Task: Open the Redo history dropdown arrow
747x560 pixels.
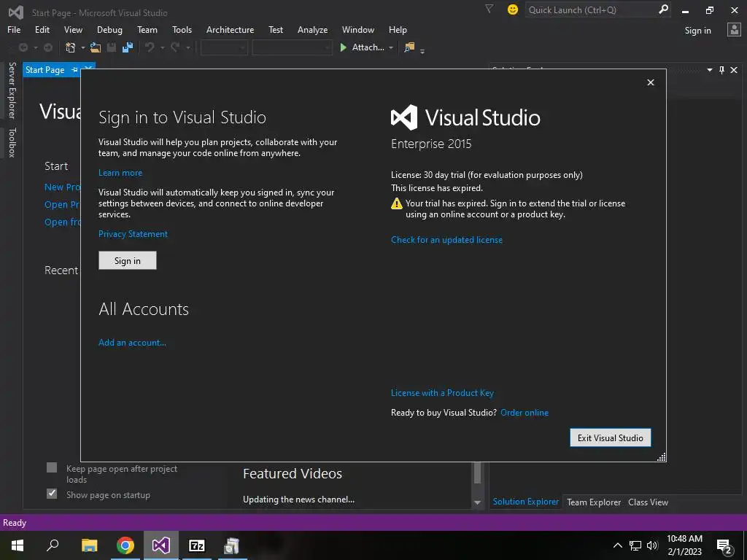Action: [188, 47]
